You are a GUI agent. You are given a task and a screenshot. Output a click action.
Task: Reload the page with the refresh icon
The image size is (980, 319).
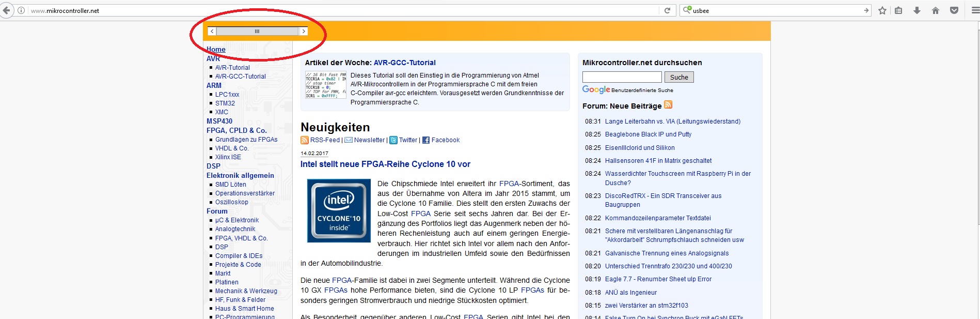click(x=667, y=10)
